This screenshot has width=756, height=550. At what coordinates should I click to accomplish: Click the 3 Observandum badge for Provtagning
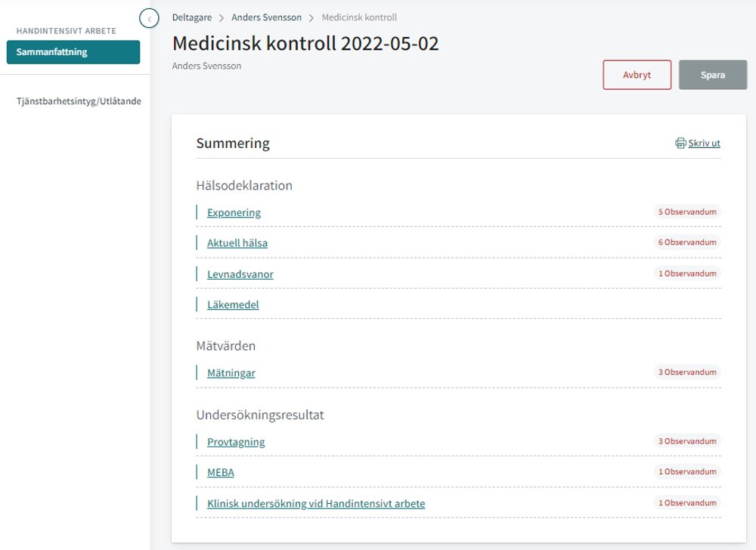click(x=687, y=441)
